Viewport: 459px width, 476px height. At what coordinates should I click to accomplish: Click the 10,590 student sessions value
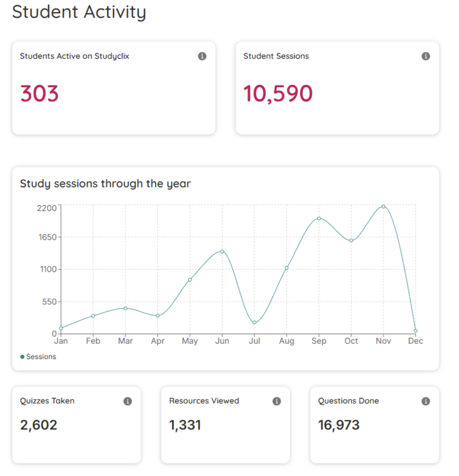coord(278,94)
